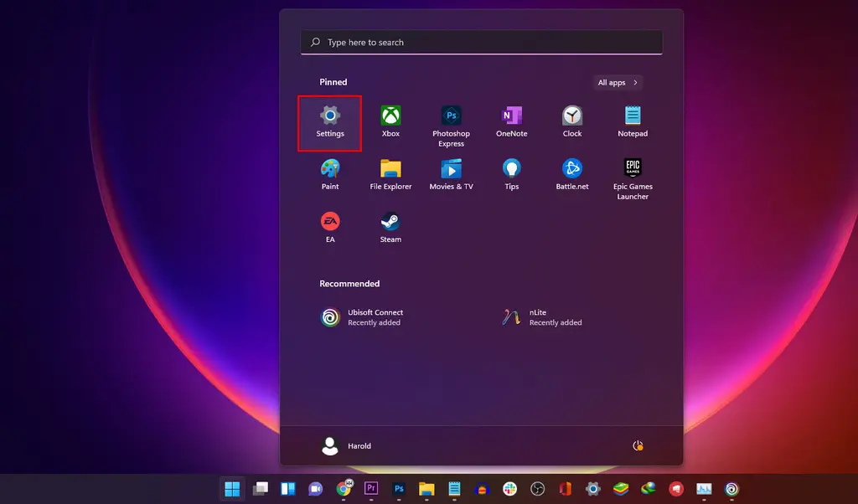The height and width of the screenshot is (504, 858).
Task: Open Task View on the taskbar
Action: tap(261, 488)
